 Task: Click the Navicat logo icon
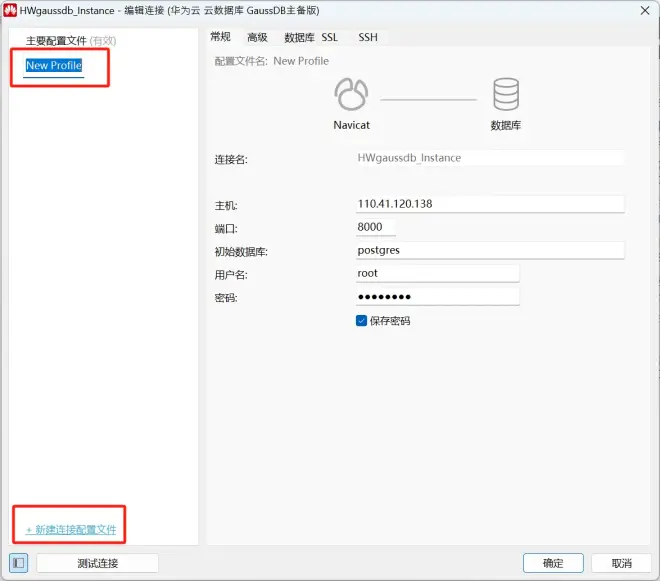coord(351,94)
